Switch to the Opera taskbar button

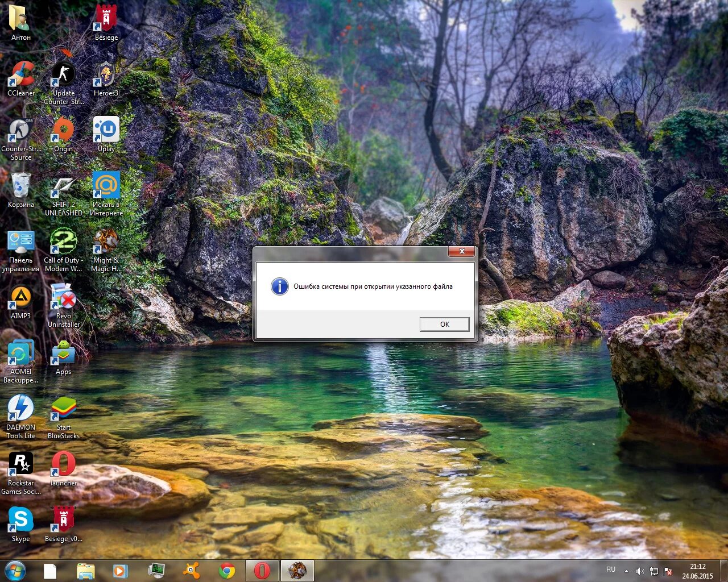[262, 571]
